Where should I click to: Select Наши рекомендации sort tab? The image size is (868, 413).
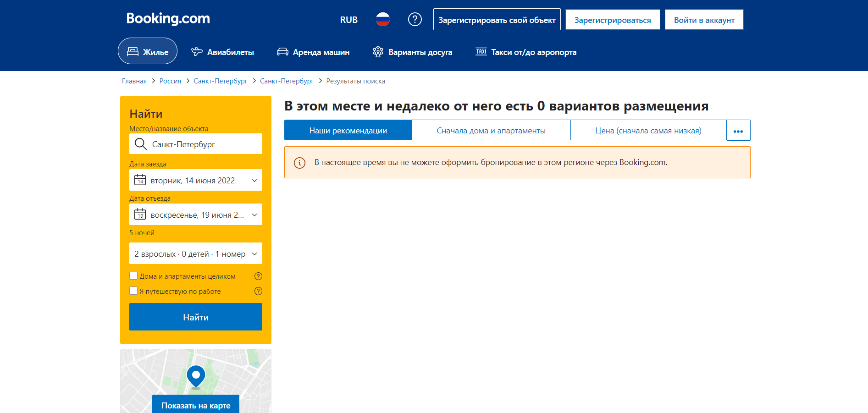point(348,131)
